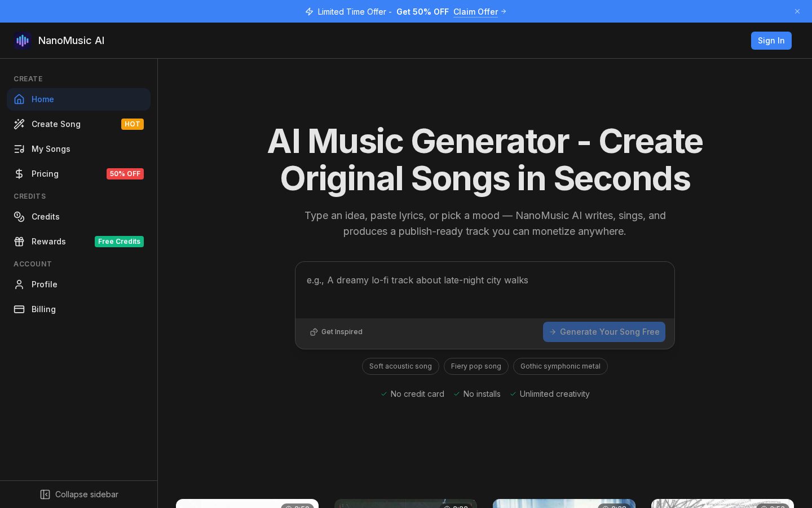This screenshot has height=508, width=812.
Task: Click the HOT badge next to Create Song
Action: (x=133, y=124)
